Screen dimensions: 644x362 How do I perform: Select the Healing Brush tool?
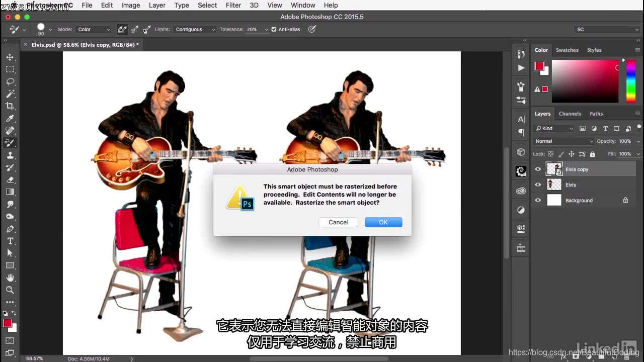pos(10,131)
